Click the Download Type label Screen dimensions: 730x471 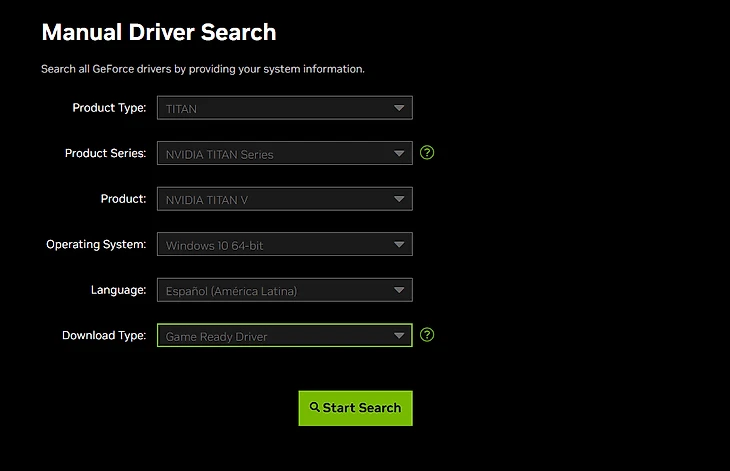click(x=104, y=335)
